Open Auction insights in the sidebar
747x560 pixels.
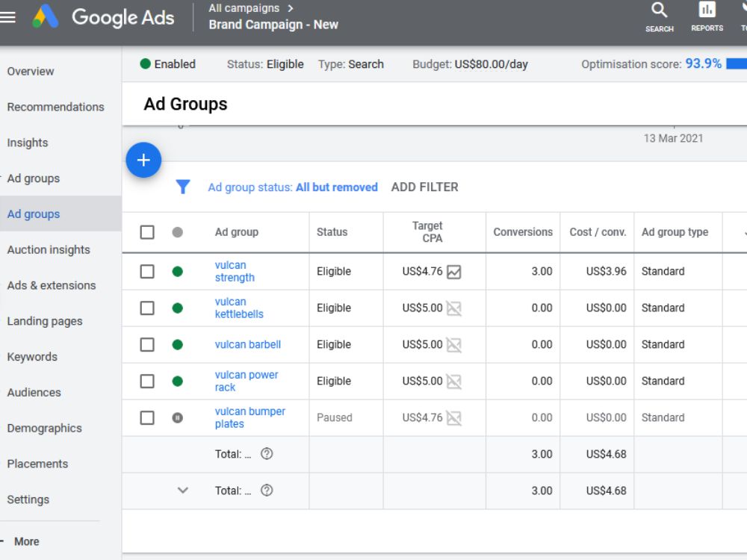coord(49,250)
